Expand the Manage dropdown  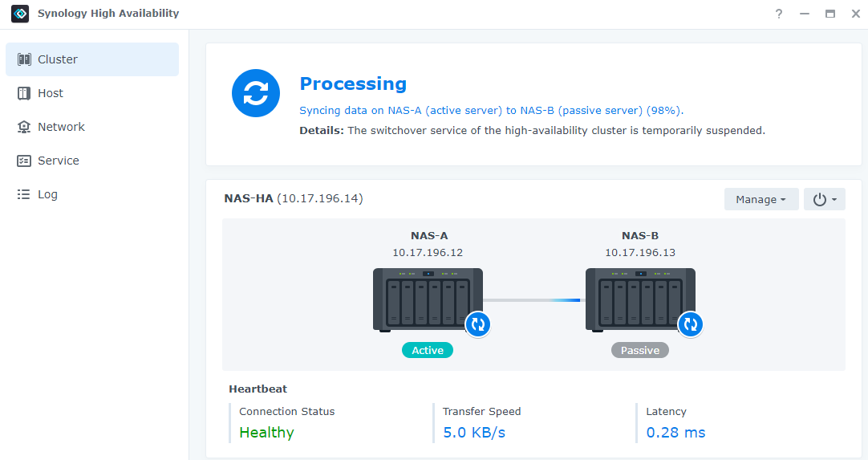point(761,199)
